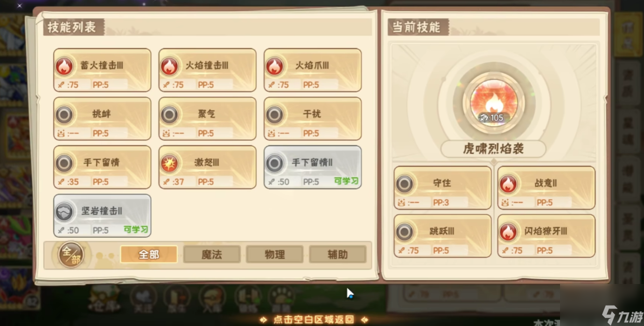Click 点击空白区域返回 to go back
This screenshot has width=644, height=326.
[314, 320]
